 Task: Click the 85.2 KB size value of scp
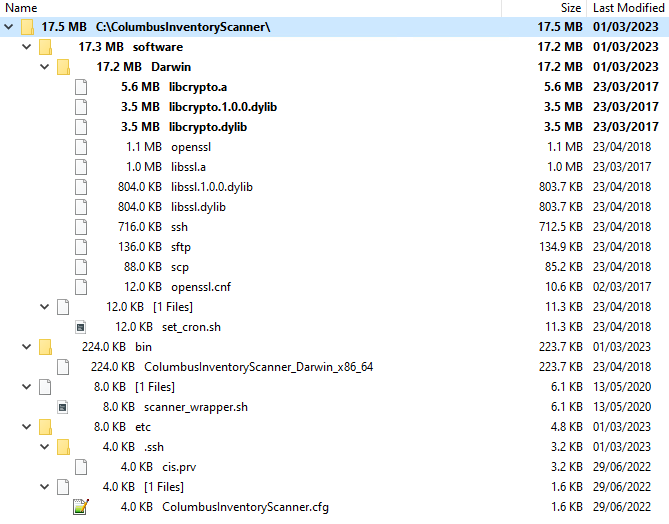coord(564,267)
